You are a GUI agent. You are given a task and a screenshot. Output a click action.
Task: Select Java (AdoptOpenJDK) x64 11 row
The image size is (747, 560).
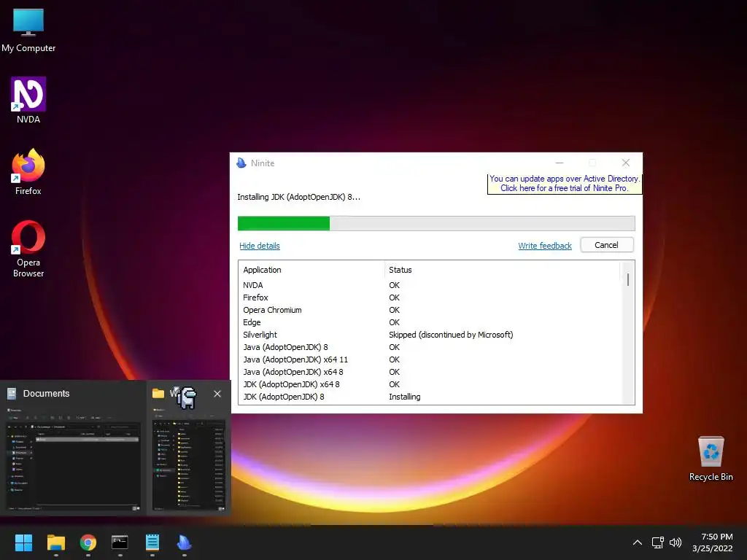[x=430, y=359]
